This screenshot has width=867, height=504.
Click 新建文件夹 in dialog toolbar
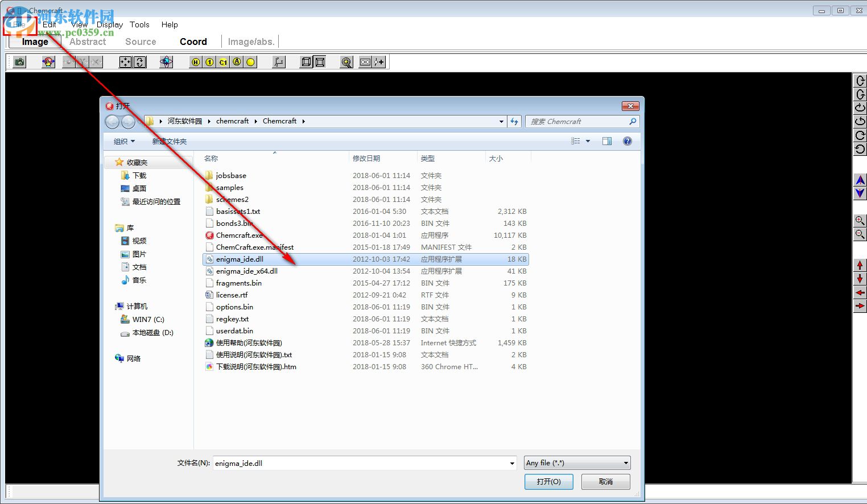169,141
